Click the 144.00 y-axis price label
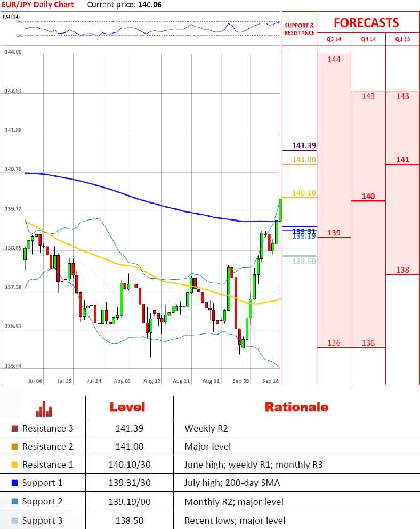The width and height of the screenshot is (420, 529). point(13,52)
